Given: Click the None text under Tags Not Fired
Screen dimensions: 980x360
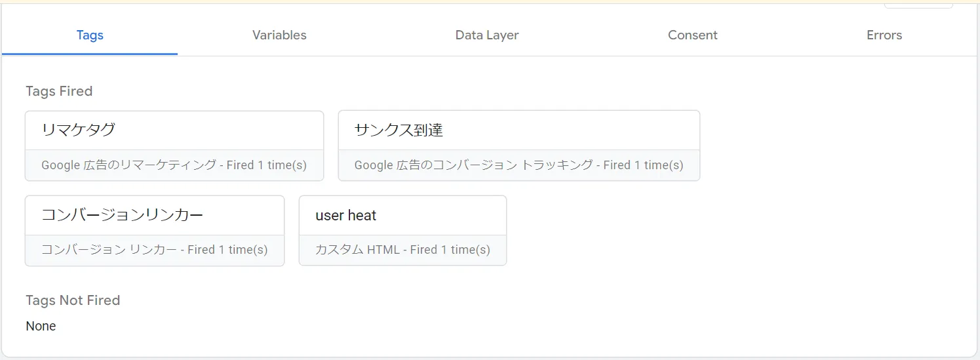Looking at the screenshot, I should [41, 326].
